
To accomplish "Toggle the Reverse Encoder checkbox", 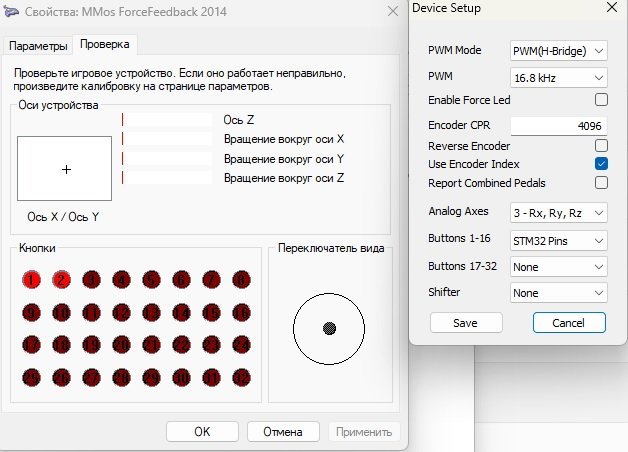I will [601, 146].
